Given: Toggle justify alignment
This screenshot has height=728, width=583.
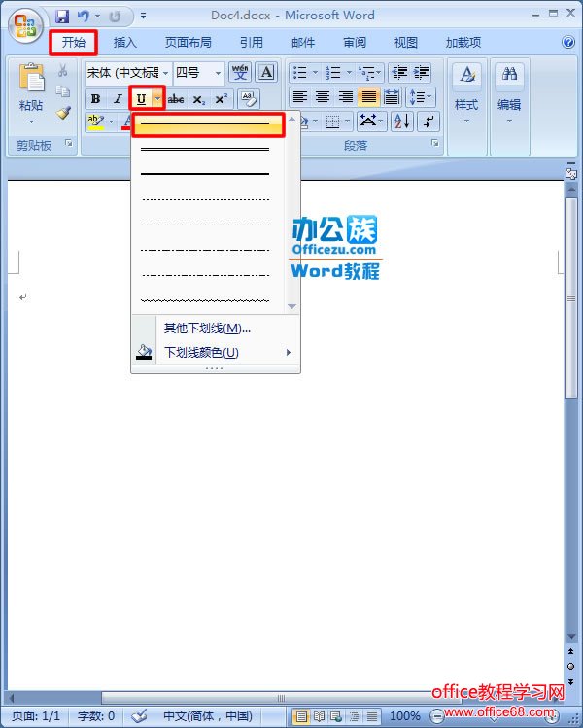Looking at the screenshot, I should pos(368,97).
